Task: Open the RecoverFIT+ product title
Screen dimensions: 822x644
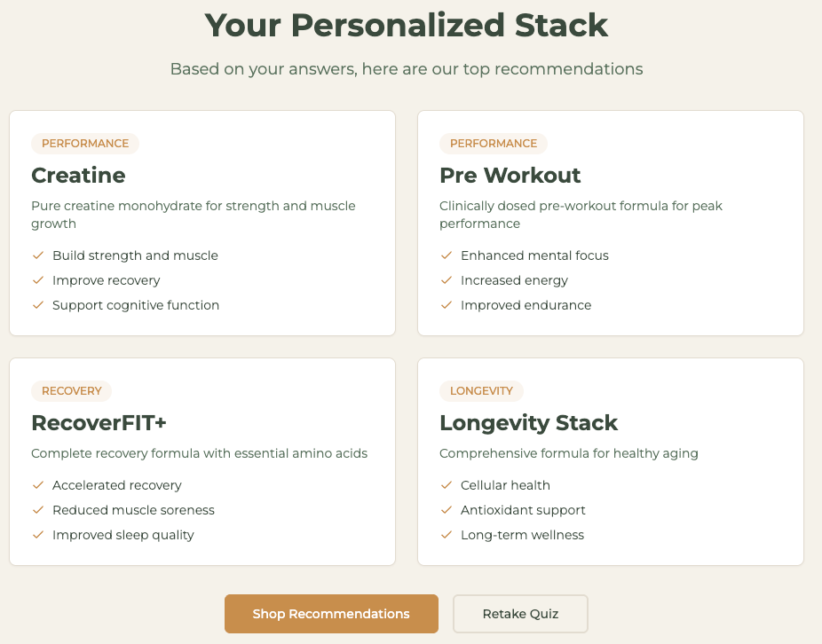Action: tap(99, 423)
